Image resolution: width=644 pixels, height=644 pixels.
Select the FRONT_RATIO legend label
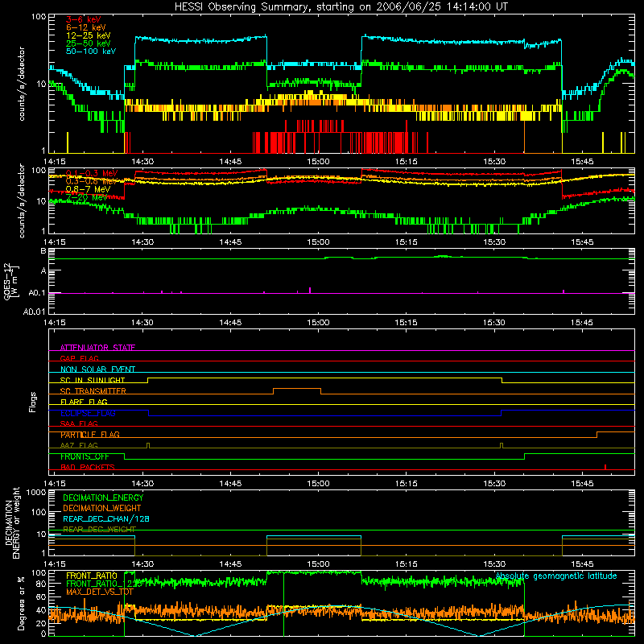(x=92, y=576)
